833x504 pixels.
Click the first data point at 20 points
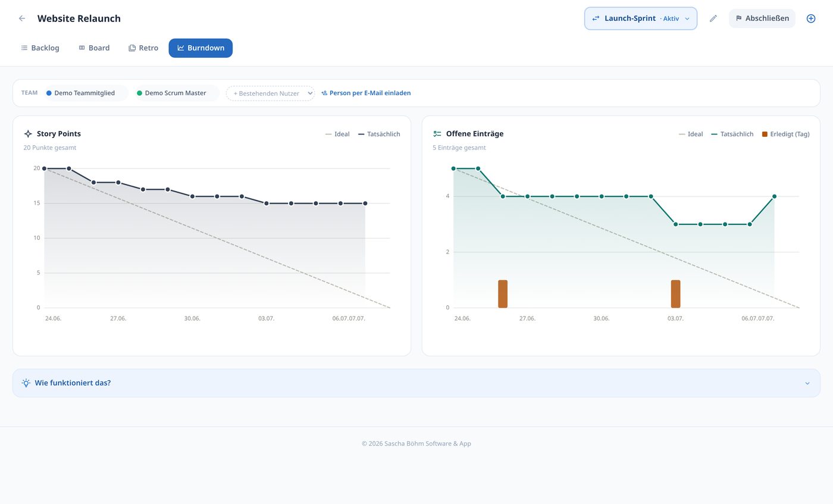click(x=44, y=168)
